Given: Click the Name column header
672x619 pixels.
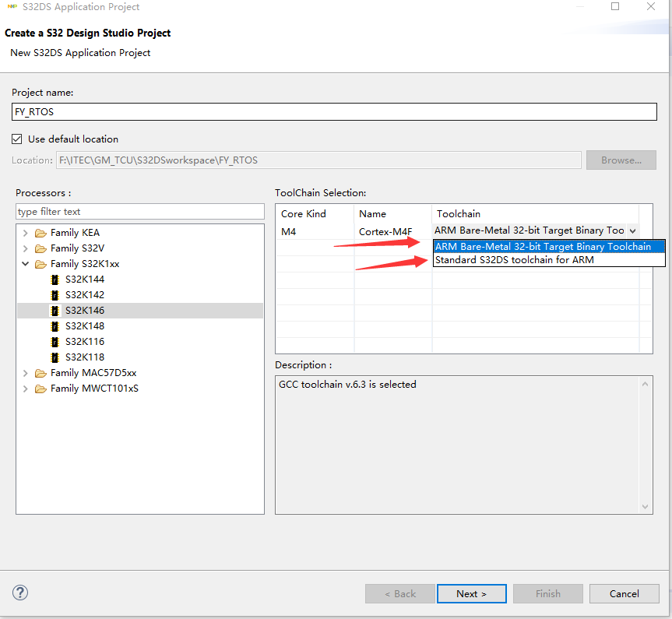Looking at the screenshot, I should pos(393,214).
